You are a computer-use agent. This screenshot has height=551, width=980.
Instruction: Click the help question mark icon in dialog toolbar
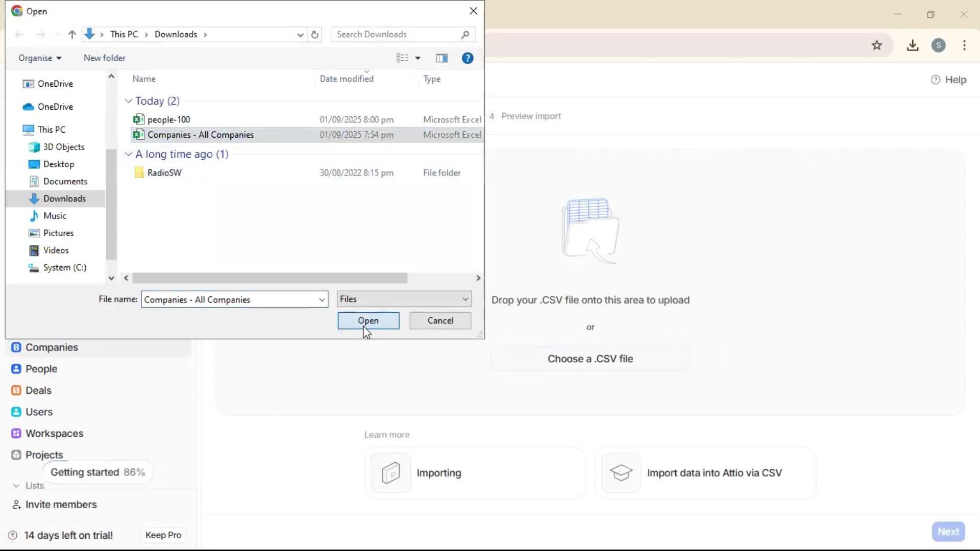[467, 58]
